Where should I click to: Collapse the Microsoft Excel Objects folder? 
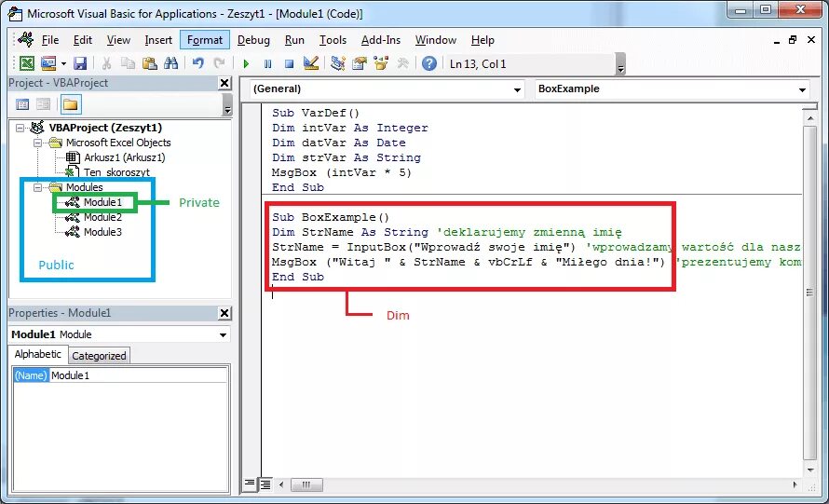tap(37, 143)
